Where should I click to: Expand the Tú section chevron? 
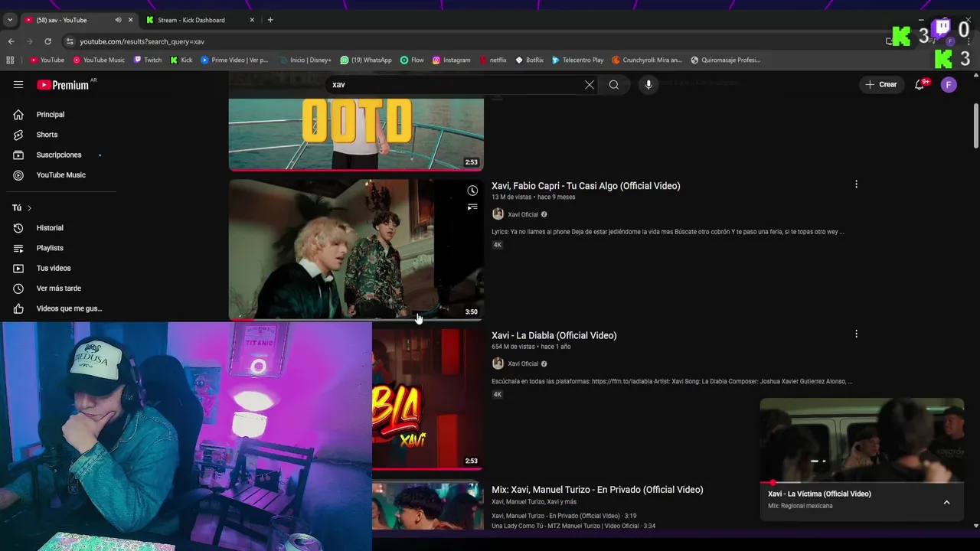29,208
